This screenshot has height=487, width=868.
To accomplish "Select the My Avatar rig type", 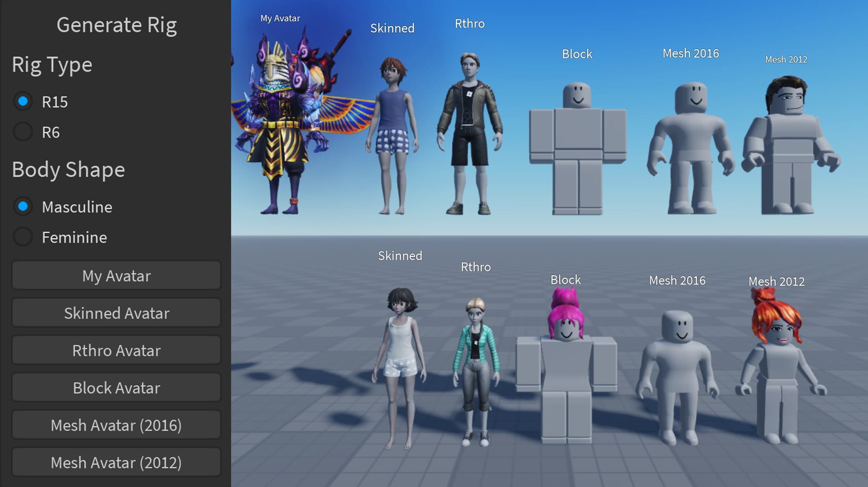I will click(x=116, y=275).
